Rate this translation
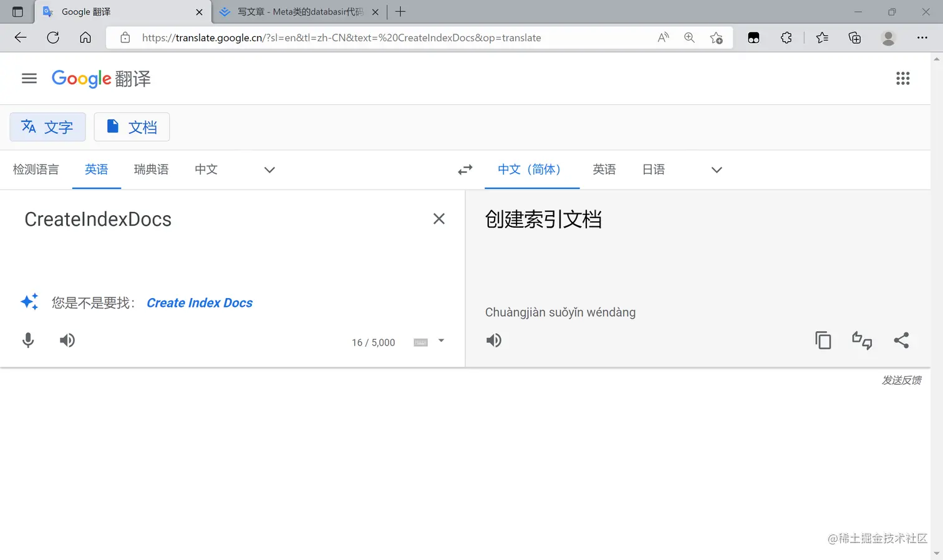Image resolution: width=943 pixels, height=560 pixels. [862, 340]
